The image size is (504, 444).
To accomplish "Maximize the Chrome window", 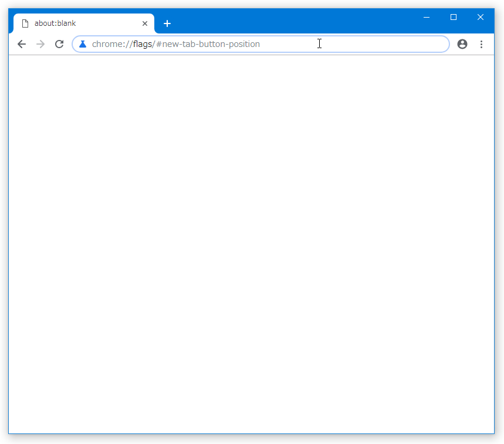I will pos(454,17).
